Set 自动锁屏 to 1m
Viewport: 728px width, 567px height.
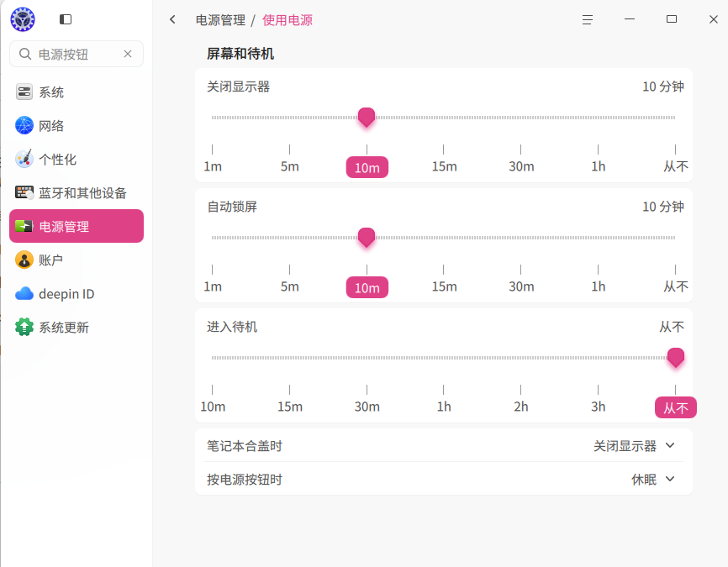[212, 286]
